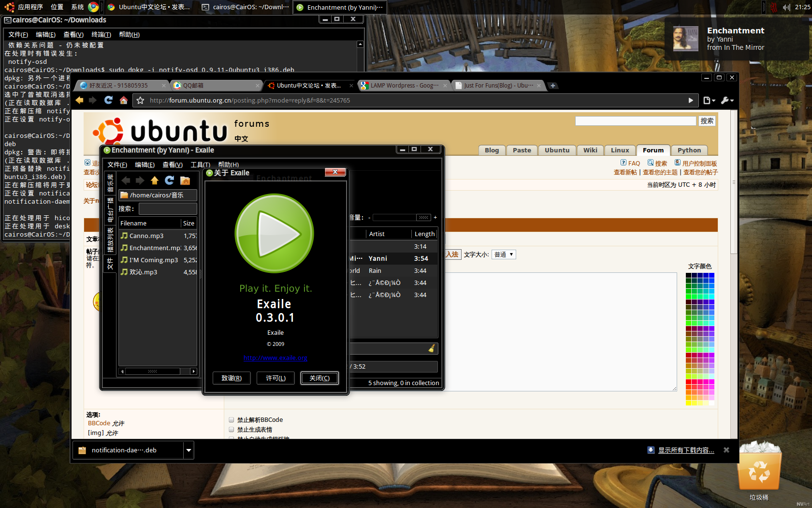
Task: Close the 好友近况 Chrome tab
Action: coord(163,86)
